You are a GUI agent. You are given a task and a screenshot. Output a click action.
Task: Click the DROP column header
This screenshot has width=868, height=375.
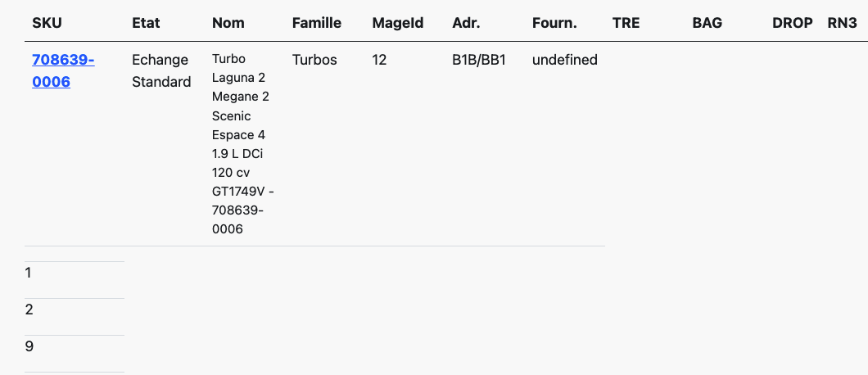793,23
